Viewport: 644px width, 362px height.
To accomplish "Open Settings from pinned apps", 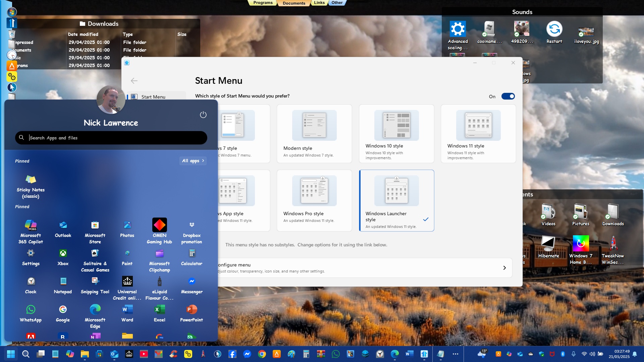I will coord(31,257).
